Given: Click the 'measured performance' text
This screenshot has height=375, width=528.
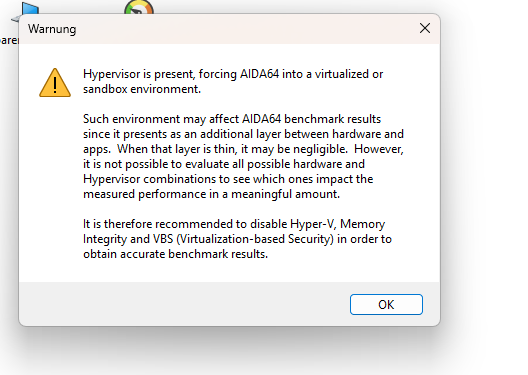Looking at the screenshot, I should pyautogui.click(x=145, y=194).
